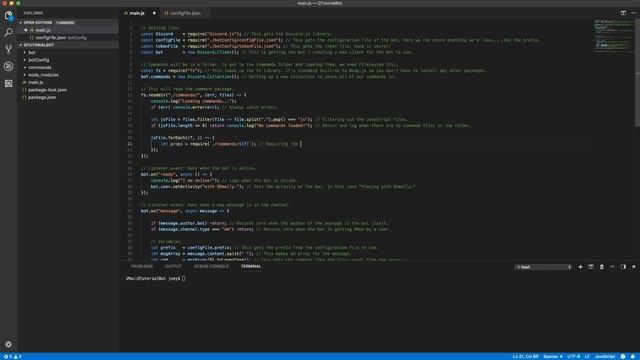The width and height of the screenshot is (640, 360).
Task: Focus the terminal prompt line
Action: [x=156, y=278]
